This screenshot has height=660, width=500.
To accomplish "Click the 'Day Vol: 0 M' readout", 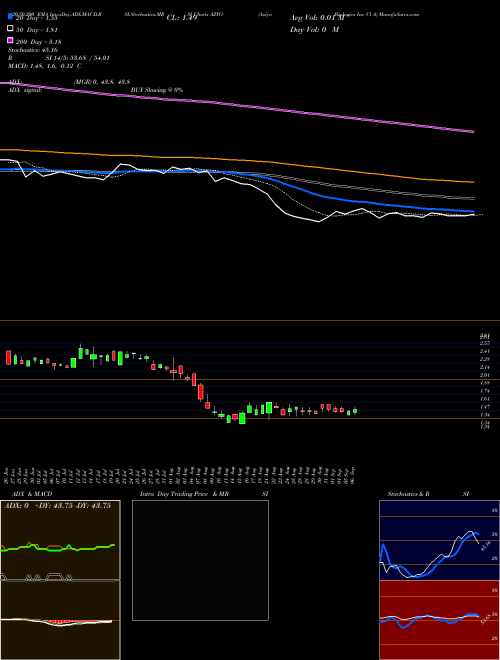I will [314, 29].
